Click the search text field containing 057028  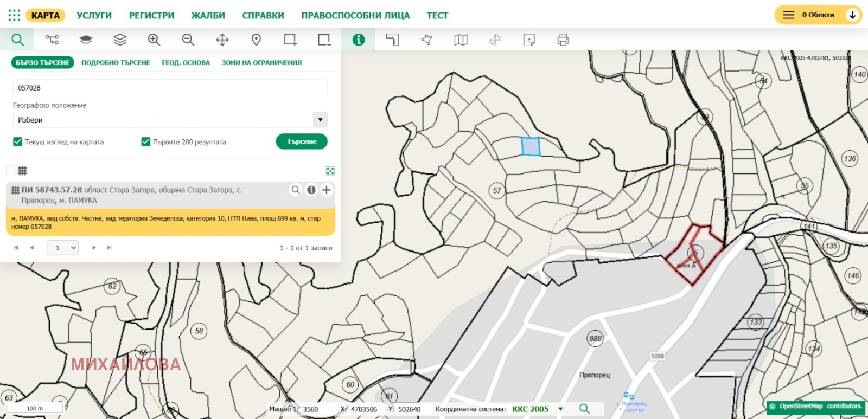click(x=170, y=88)
